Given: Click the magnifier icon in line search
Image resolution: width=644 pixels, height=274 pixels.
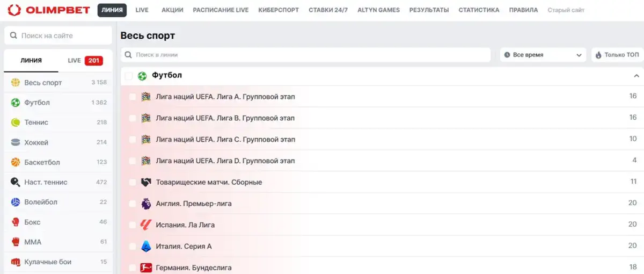Looking at the screenshot, I should (x=129, y=55).
